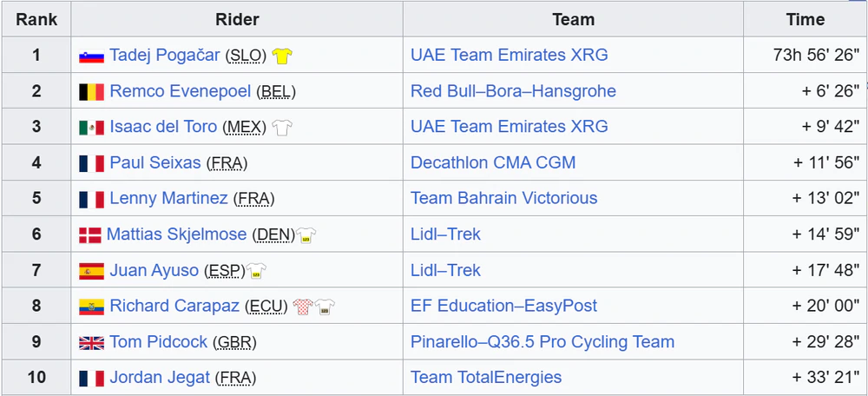
Task: Open the EF Education–EasyPost link
Action: (x=503, y=306)
